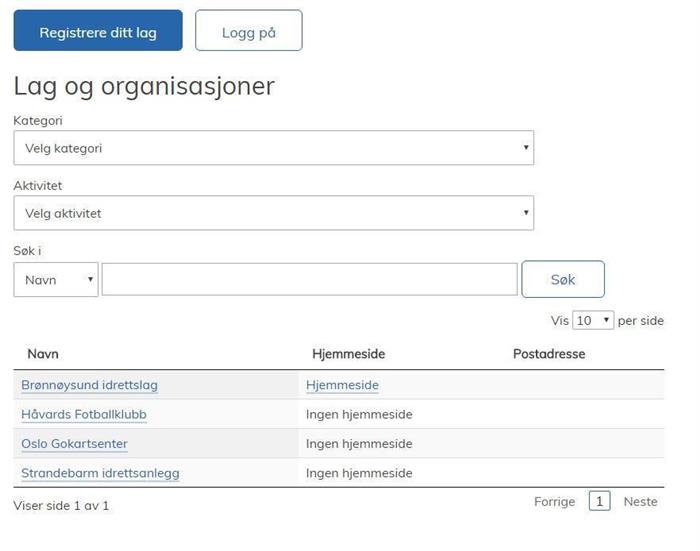Sort by the Postadresse column header
Viewport: 700px width, 551px height.
point(549,354)
